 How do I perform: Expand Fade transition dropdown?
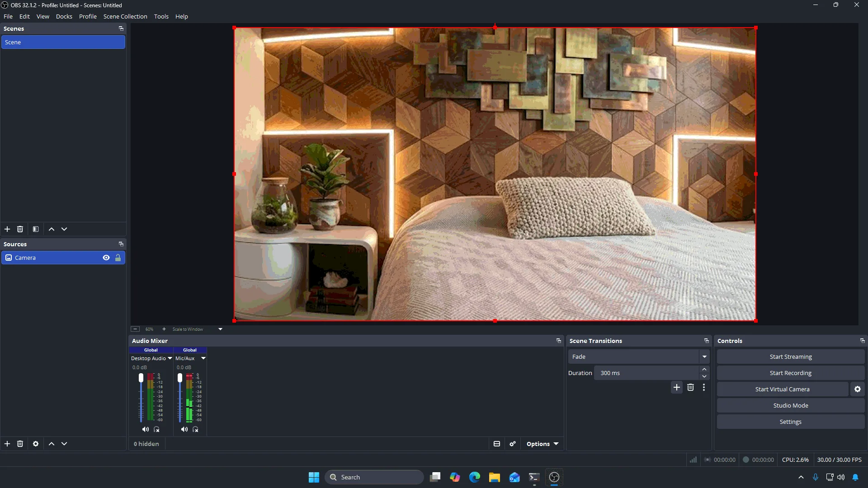click(704, 357)
